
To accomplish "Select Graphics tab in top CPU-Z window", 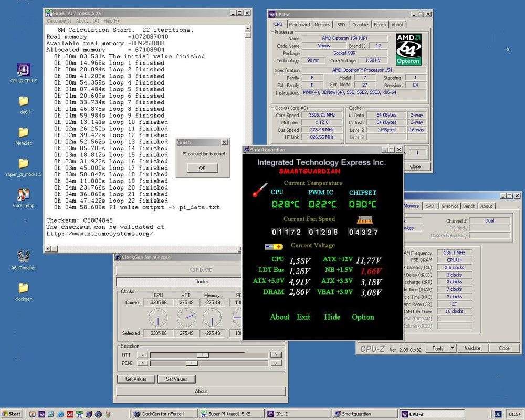I will pyautogui.click(x=361, y=25).
